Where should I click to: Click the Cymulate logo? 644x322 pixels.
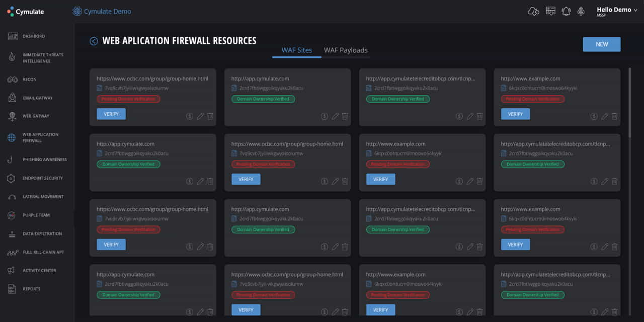click(26, 12)
